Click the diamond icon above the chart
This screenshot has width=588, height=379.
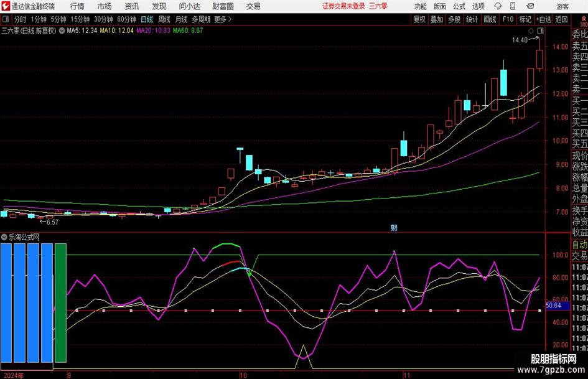[531, 30]
